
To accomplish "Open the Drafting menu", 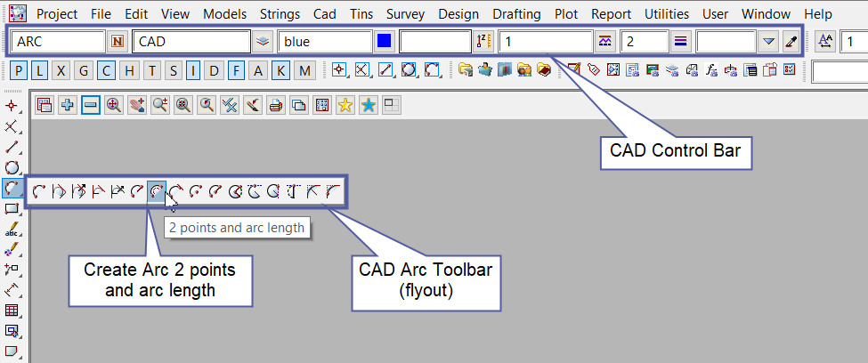I will click(x=517, y=14).
